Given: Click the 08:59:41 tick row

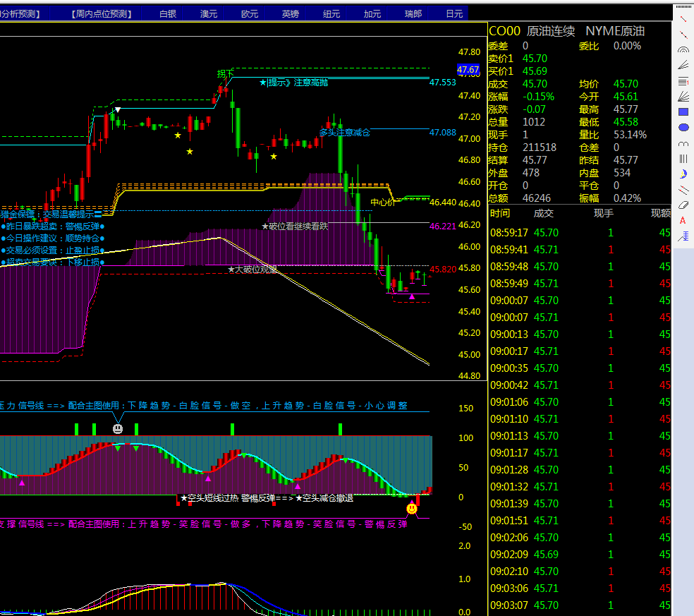Looking at the screenshot, I should coord(580,250).
